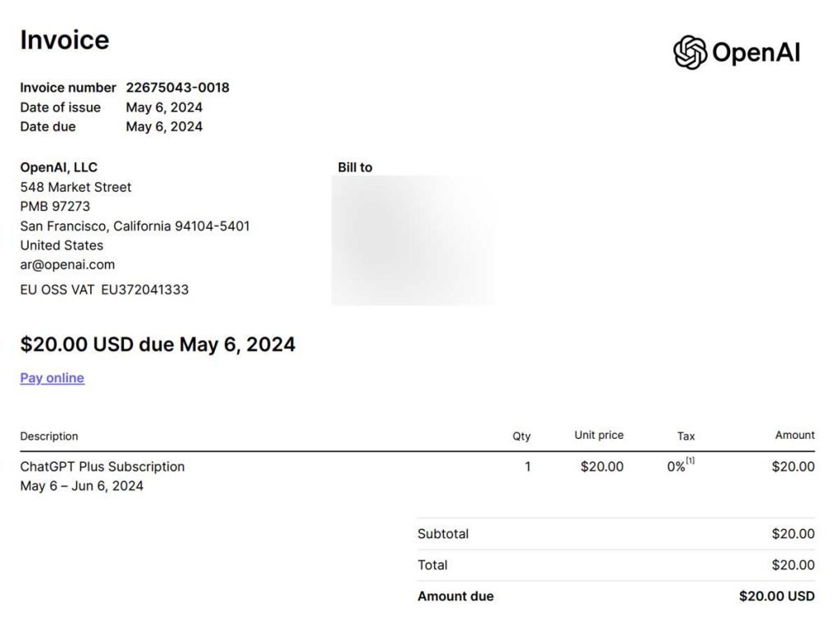Open the Pay online link

click(52, 378)
